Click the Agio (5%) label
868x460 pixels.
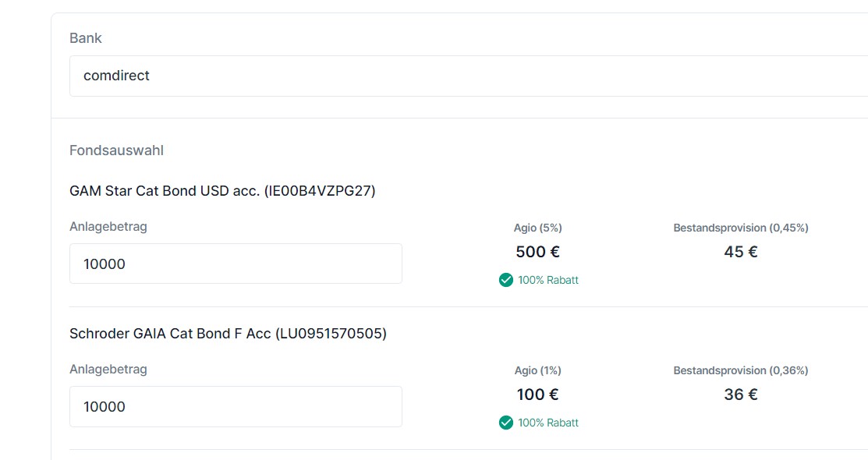538,228
